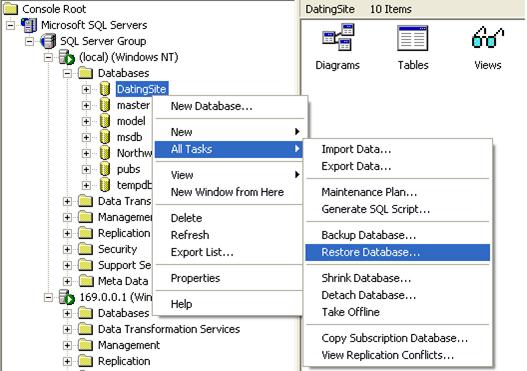
Task: Select Data Transformation Services label
Action: pyautogui.click(x=169, y=329)
